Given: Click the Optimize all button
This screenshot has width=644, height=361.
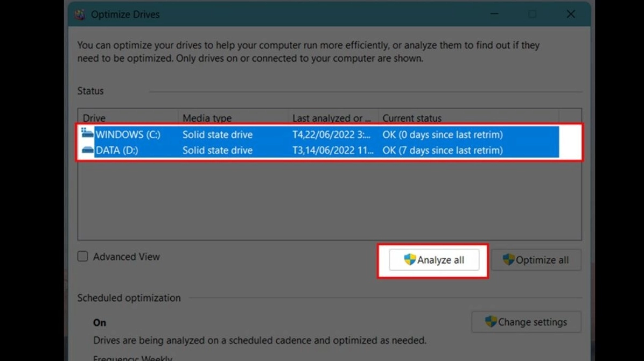Looking at the screenshot, I should [x=536, y=260].
